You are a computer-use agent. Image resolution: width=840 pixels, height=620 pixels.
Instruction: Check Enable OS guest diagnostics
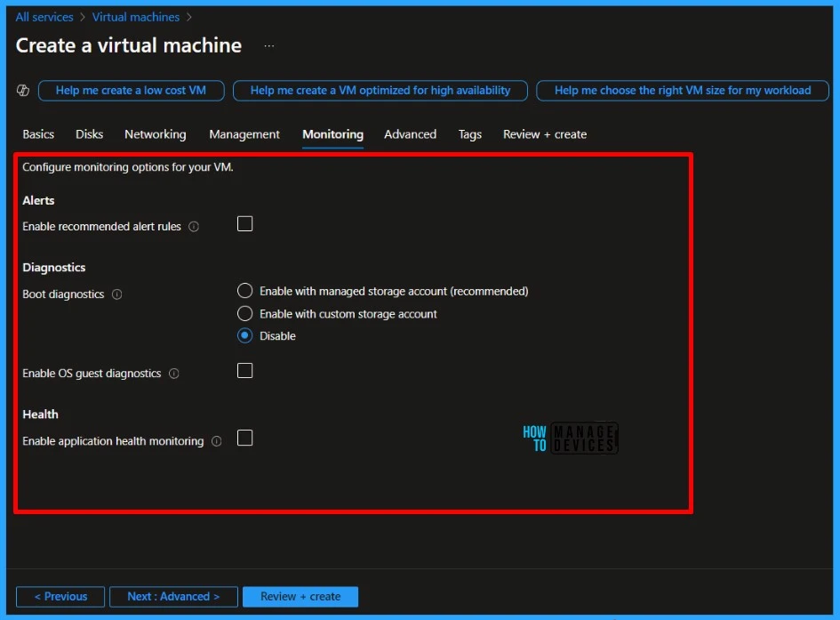[x=244, y=371]
